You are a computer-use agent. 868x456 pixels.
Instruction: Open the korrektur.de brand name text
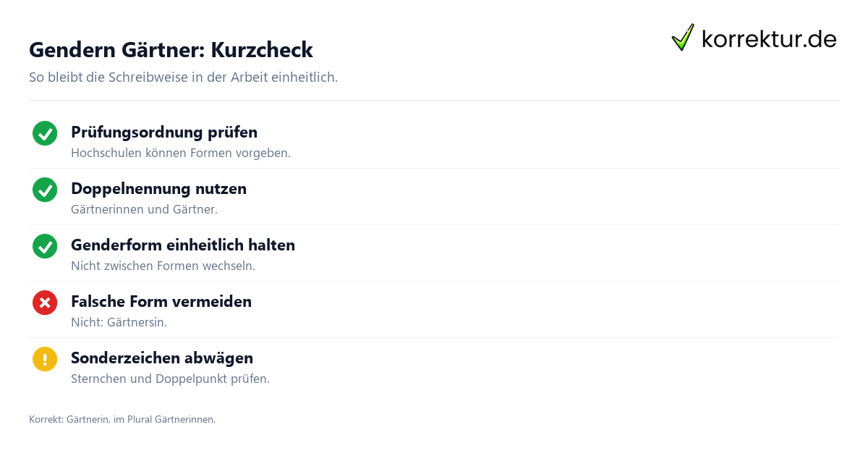tap(769, 39)
